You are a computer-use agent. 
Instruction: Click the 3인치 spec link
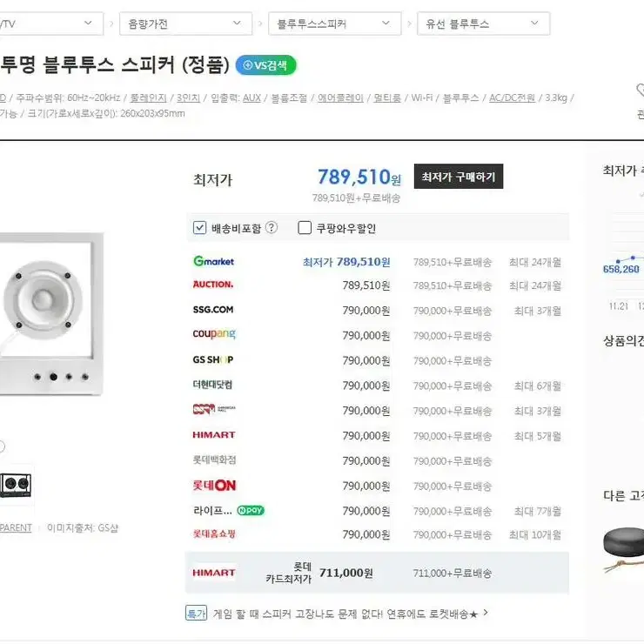[188, 97]
